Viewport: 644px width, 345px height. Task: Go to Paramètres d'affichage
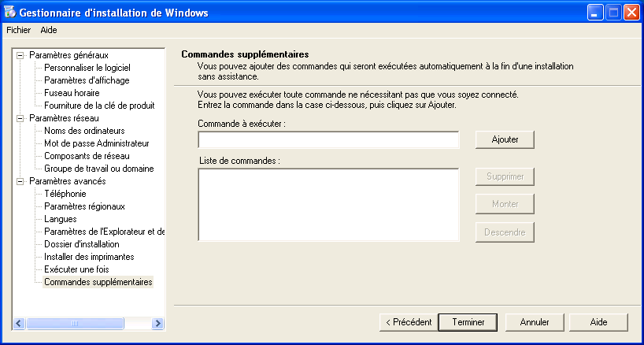87,80
